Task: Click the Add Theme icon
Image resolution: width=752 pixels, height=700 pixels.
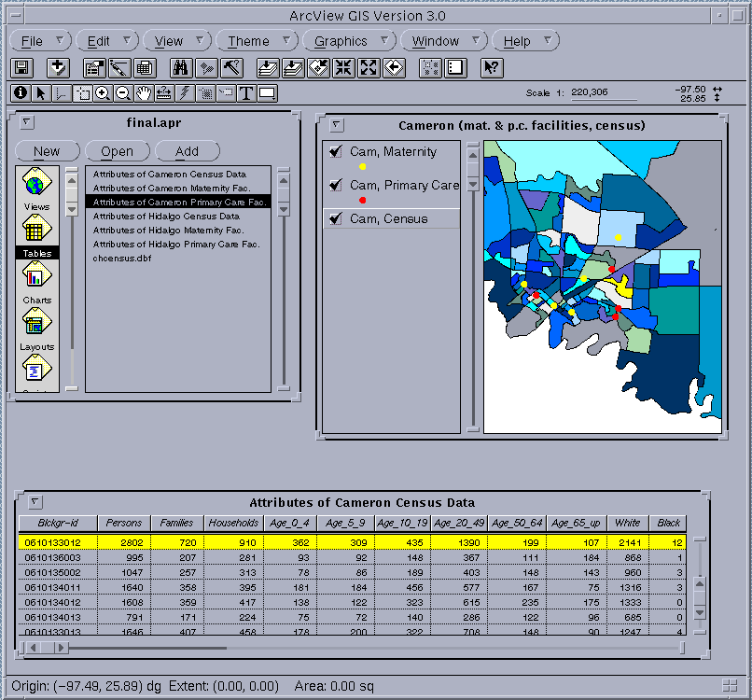Action: (58, 68)
